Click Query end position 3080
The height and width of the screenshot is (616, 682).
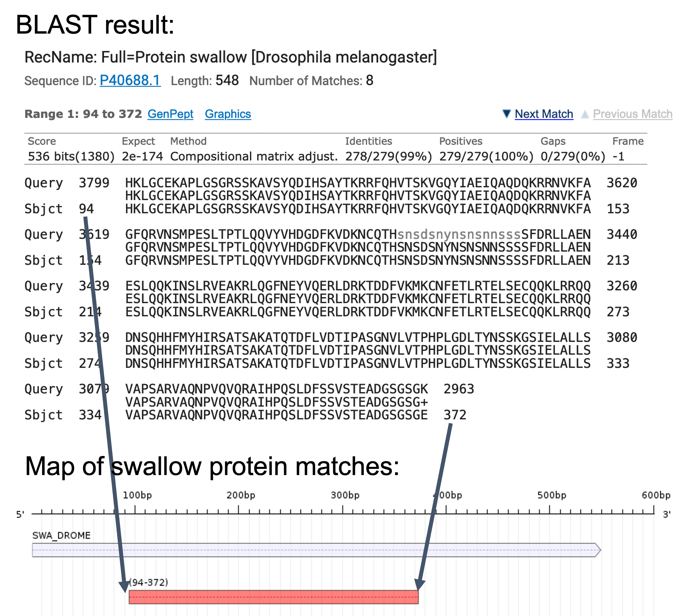[622, 337]
